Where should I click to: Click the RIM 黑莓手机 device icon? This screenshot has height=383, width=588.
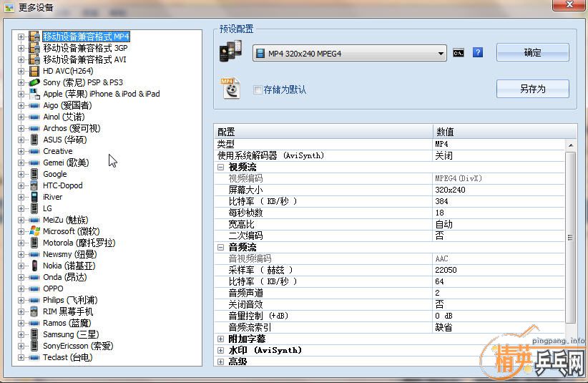[34, 311]
